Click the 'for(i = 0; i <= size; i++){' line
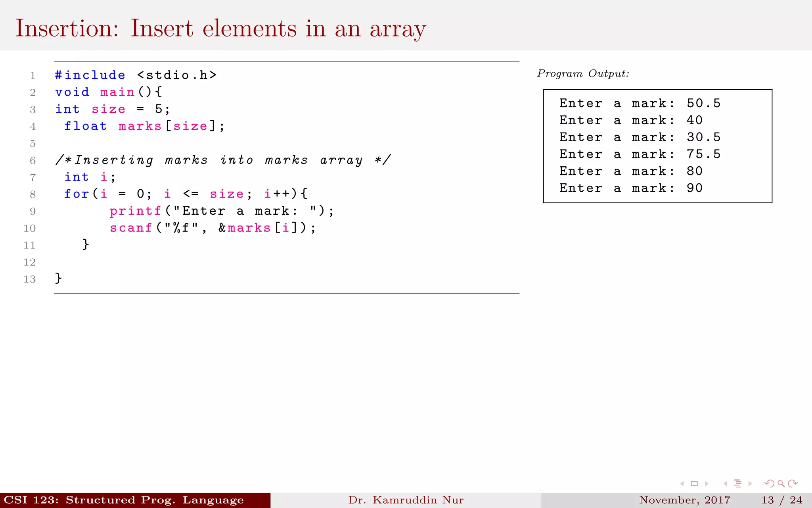The width and height of the screenshot is (812, 508). [x=186, y=194]
